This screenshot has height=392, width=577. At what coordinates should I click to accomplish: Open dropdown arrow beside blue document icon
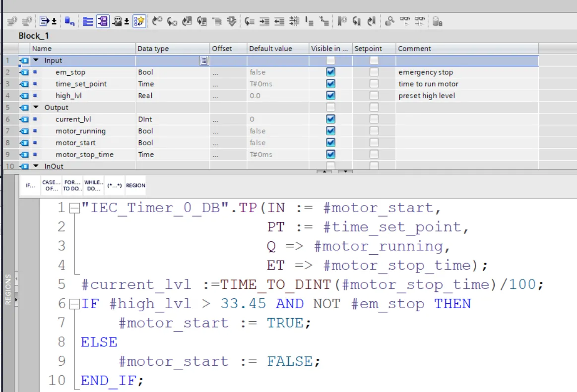pyautogui.click(x=54, y=21)
